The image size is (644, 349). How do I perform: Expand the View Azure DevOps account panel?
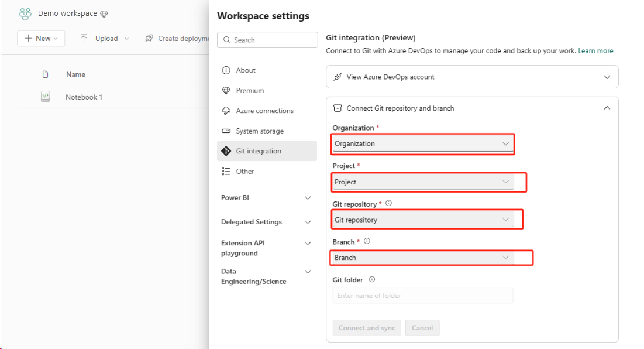607,77
